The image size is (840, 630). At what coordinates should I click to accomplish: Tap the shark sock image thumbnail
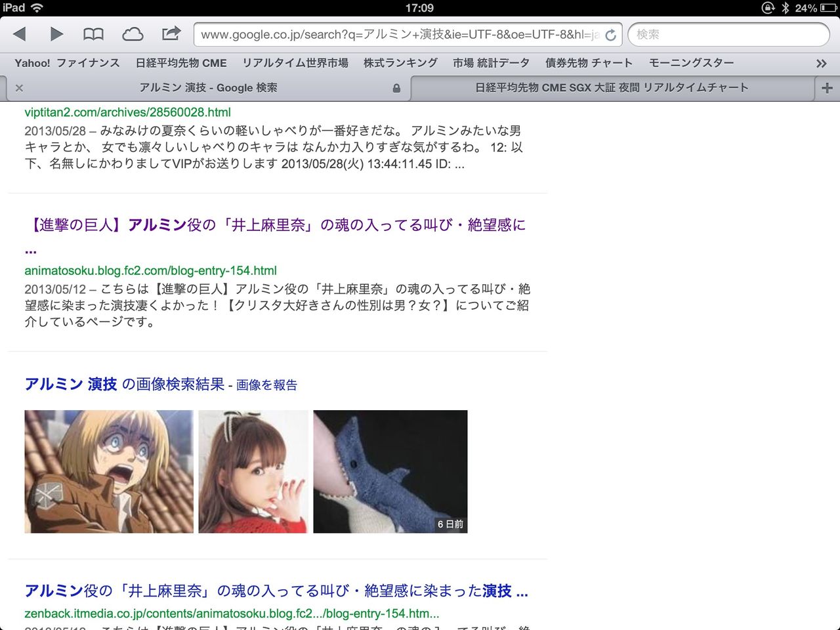click(x=390, y=471)
